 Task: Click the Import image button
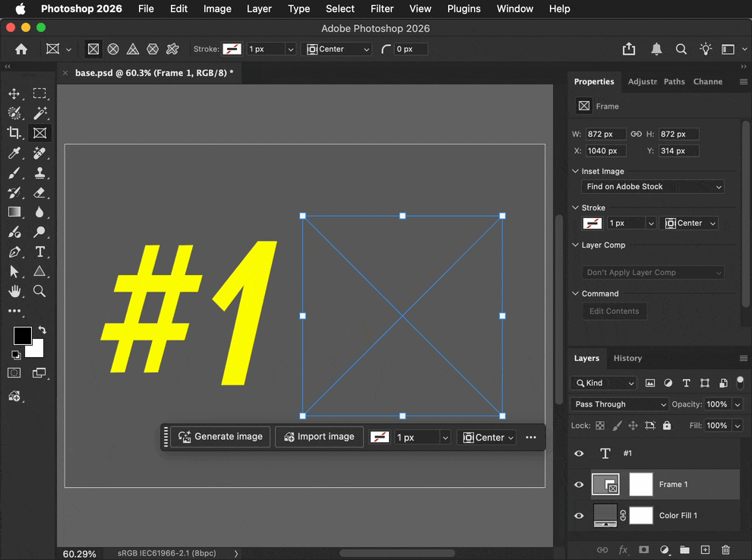coord(319,437)
